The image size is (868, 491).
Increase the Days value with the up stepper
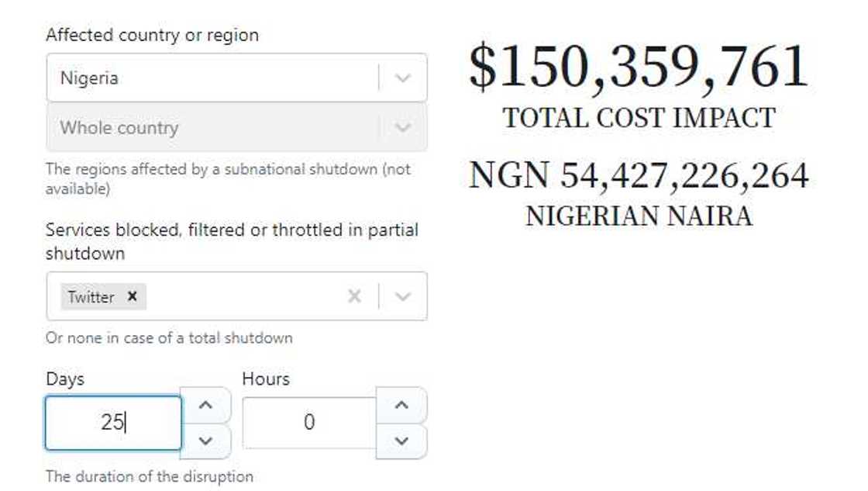[x=205, y=403]
